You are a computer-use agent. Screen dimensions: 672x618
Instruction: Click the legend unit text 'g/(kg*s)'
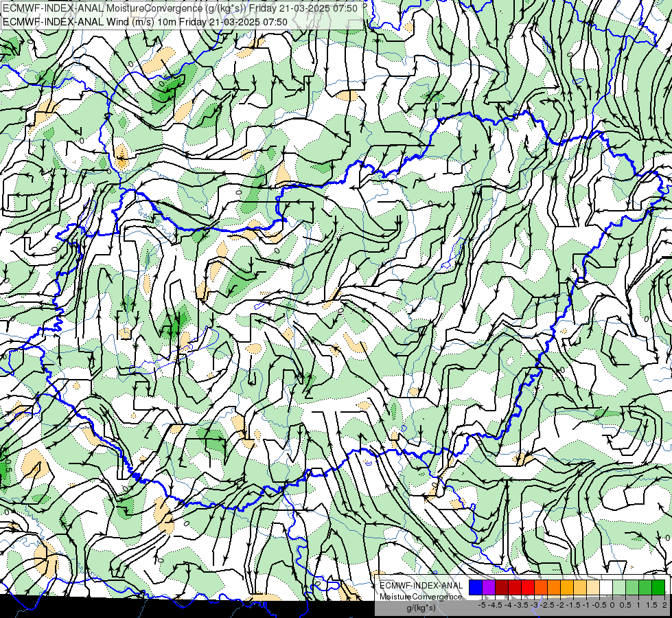421,608
